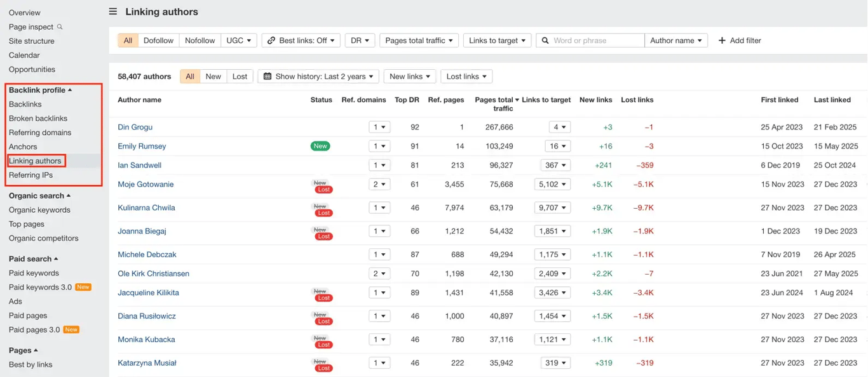Click the search icon in phrase field
The image size is (868, 377).
(x=545, y=41)
